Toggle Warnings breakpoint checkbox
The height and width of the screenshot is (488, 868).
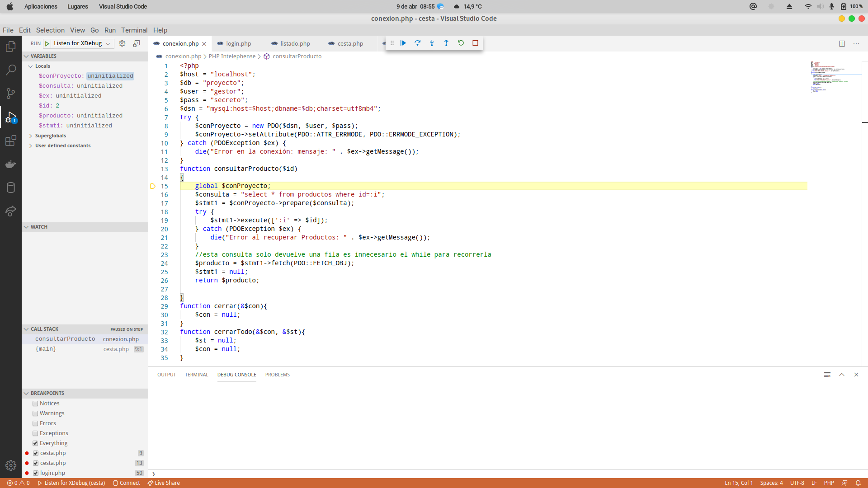click(35, 413)
